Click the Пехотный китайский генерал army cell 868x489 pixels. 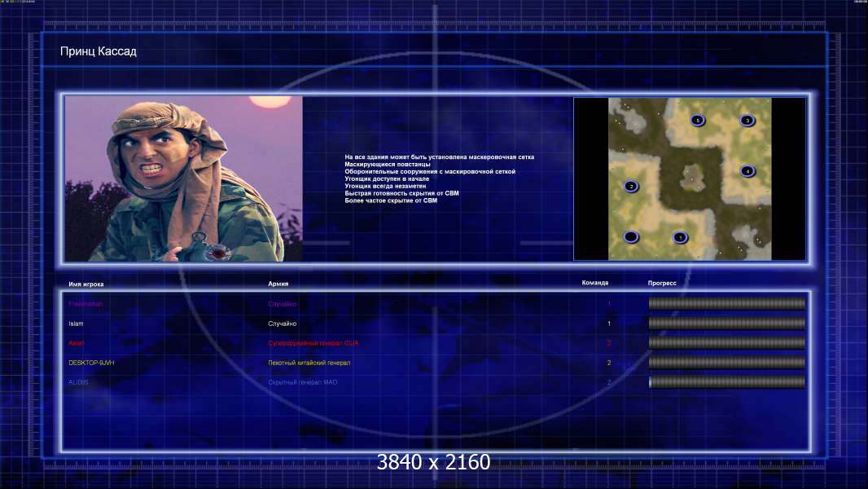[x=309, y=363]
